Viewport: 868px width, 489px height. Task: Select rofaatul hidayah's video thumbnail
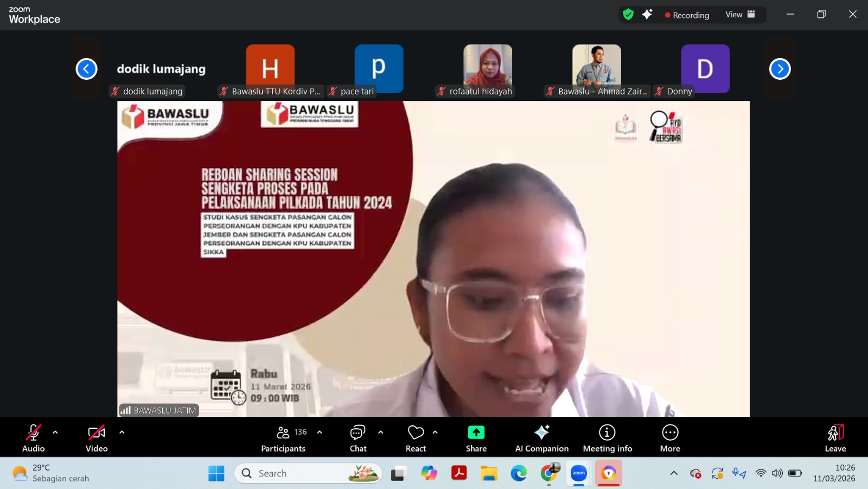coord(487,68)
